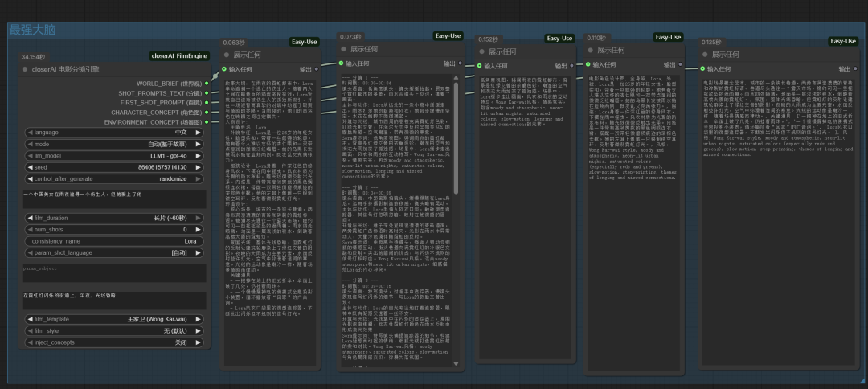
Task: Decrease seed with its left arrow
Action: pyautogui.click(x=30, y=168)
